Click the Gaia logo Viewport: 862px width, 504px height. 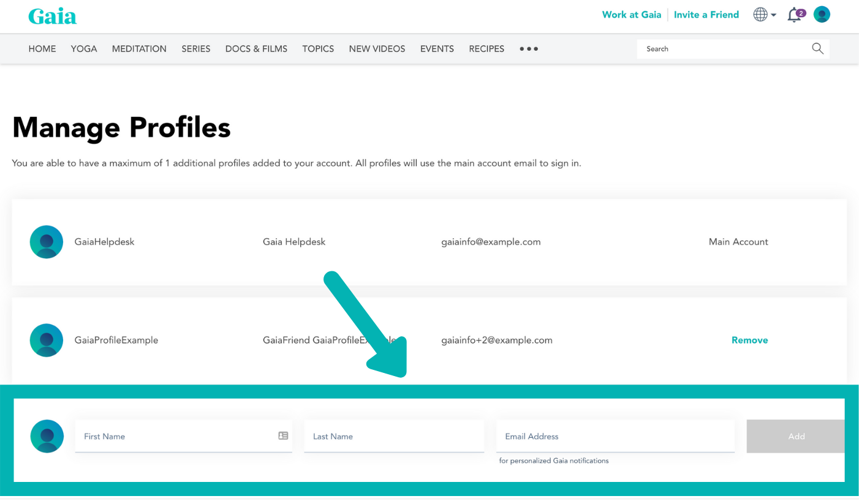pos(52,17)
